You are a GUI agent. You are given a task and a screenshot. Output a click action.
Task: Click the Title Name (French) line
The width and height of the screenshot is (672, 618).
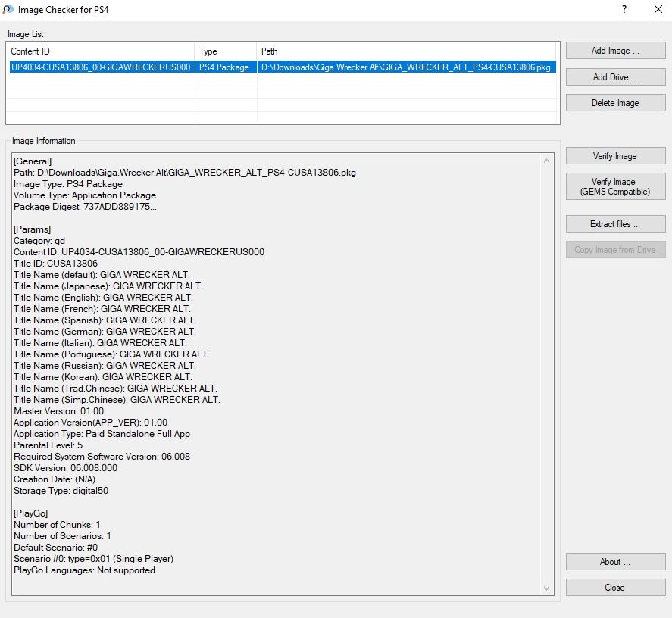point(102,309)
